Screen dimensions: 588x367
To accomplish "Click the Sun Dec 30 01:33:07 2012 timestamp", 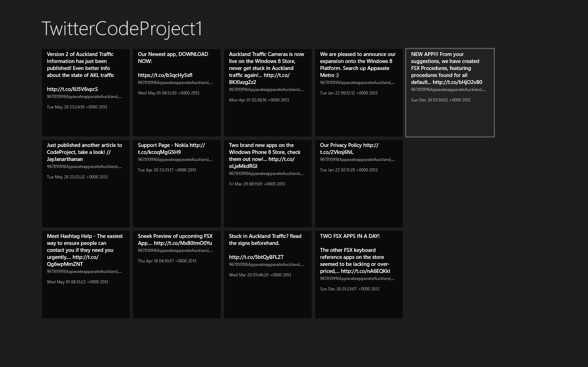I will (350, 289).
